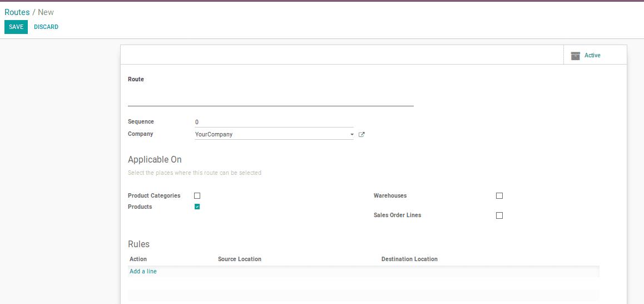Viewport: 644px width, 304px height.
Task: Click the Product Categories label
Action: [x=154, y=196]
